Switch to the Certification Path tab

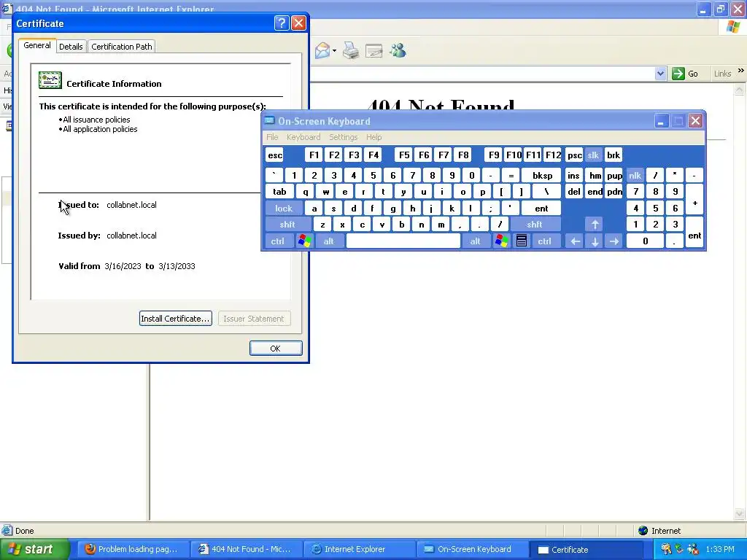tap(122, 47)
